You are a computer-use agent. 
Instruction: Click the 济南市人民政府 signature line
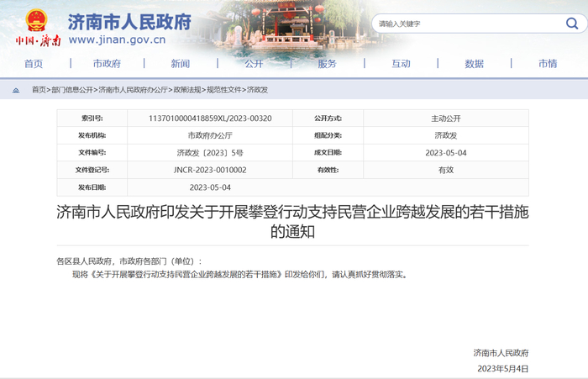501,353
